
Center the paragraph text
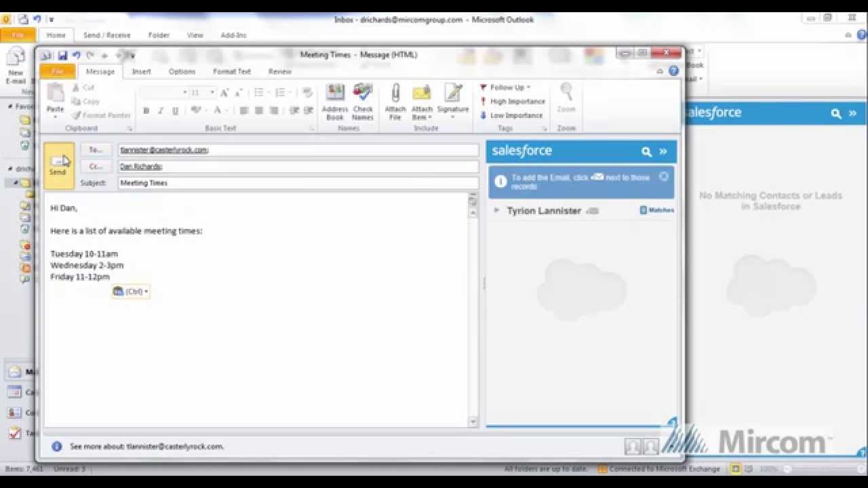coord(259,110)
